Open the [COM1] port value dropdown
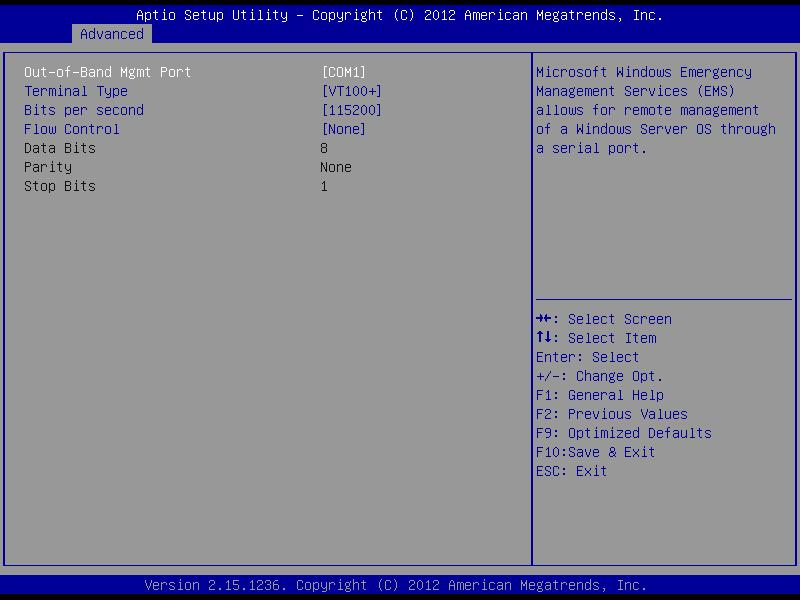800x600 pixels. click(343, 72)
